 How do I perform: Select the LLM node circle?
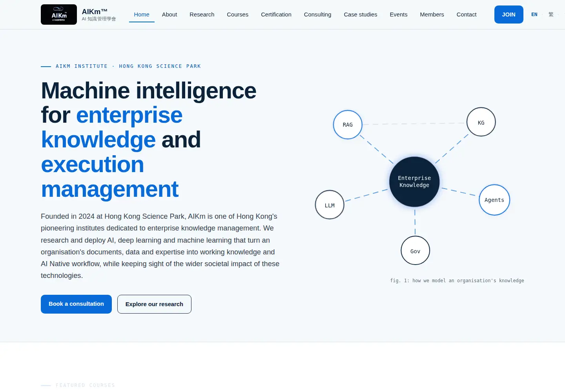pyautogui.click(x=330, y=205)
